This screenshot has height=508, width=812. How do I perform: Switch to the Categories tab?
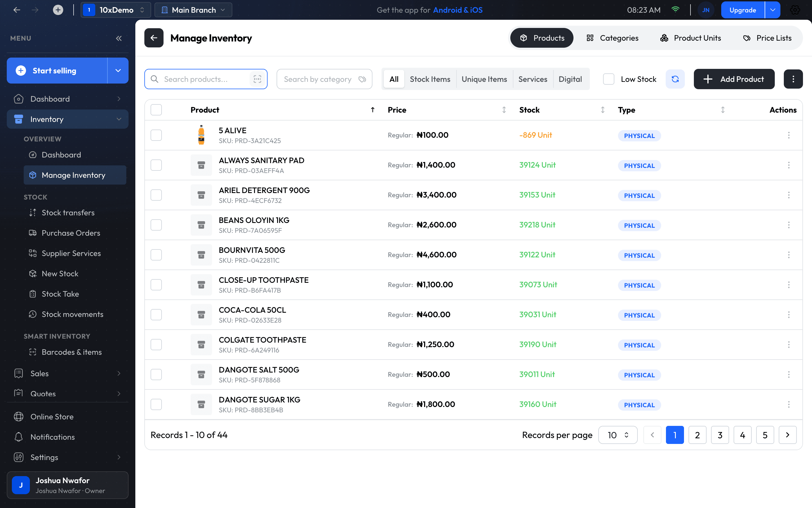click(612, 38)
